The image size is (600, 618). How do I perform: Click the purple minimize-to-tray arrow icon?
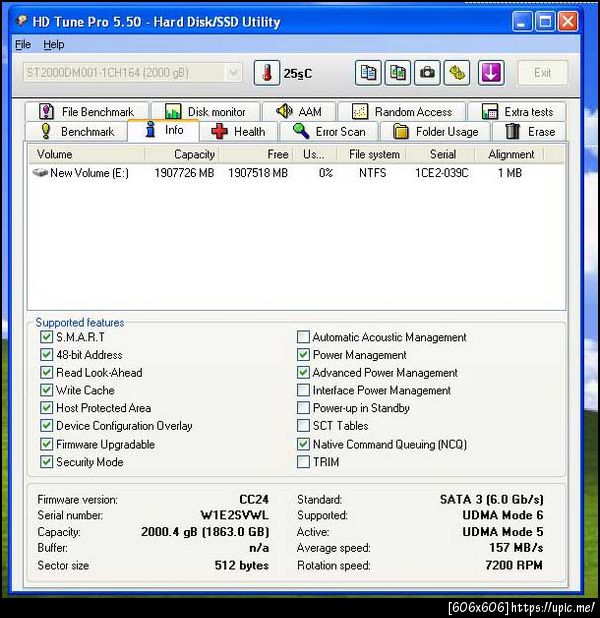click(491, 73)
